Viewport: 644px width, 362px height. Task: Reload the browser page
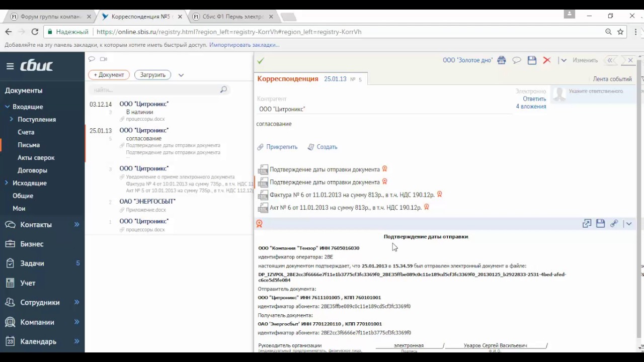[35, 32]
